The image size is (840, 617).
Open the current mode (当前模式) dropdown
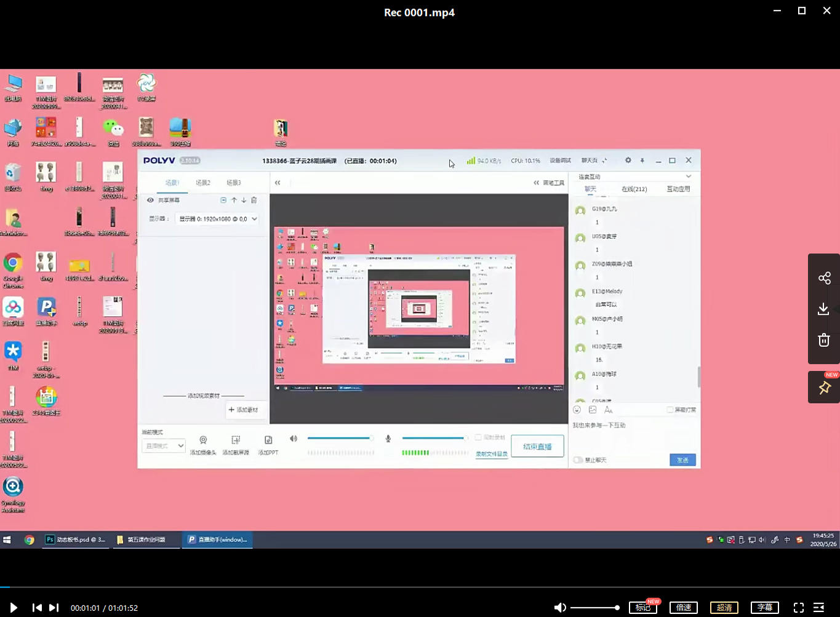click(164, 446)
